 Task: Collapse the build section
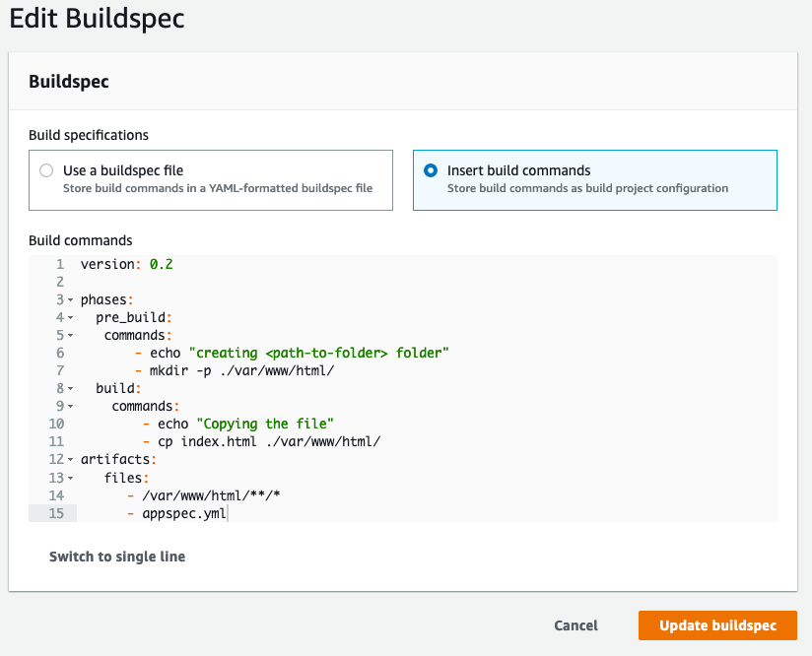click(71, 388)
